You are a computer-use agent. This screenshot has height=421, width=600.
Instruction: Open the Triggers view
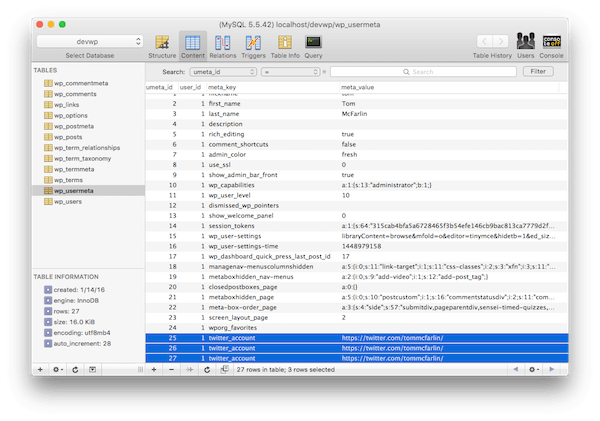[x=253, y=46]
